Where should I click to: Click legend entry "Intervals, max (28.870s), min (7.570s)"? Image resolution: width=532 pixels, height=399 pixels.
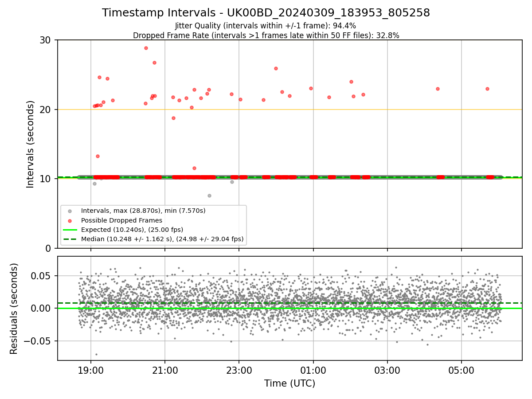click(143, 211)
